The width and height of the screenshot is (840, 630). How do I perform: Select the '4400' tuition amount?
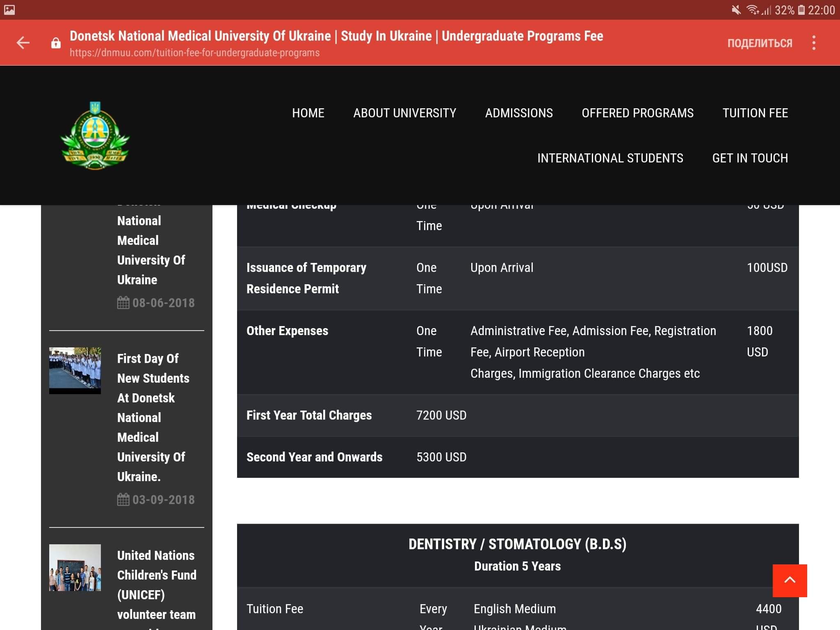pos(769,609)
